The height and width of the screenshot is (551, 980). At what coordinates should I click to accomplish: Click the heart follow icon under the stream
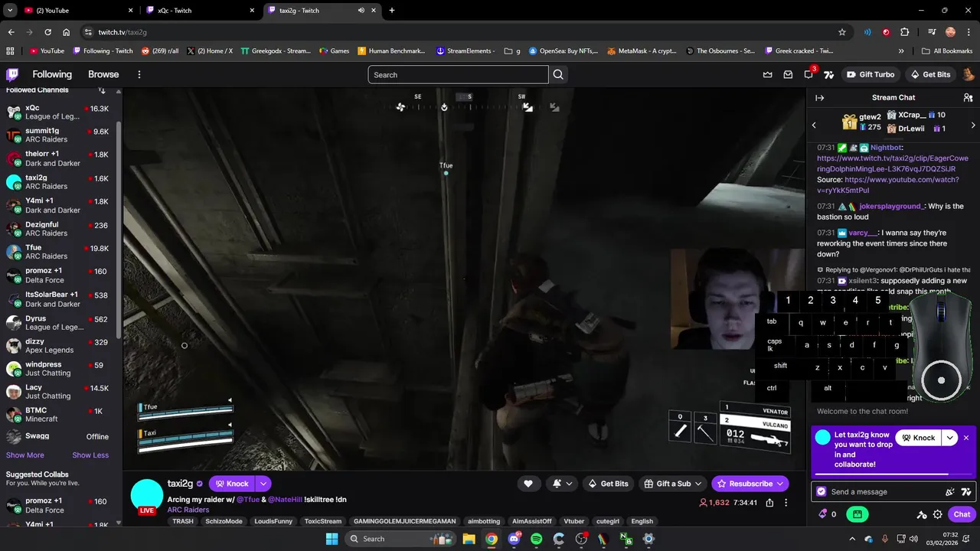click(x=528, y=484)
